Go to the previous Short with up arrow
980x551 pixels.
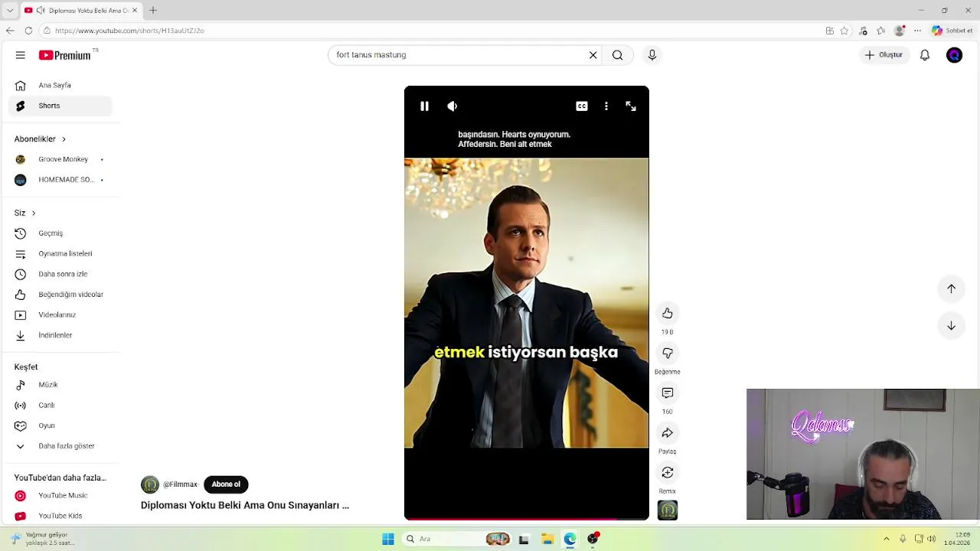(951, 289)
